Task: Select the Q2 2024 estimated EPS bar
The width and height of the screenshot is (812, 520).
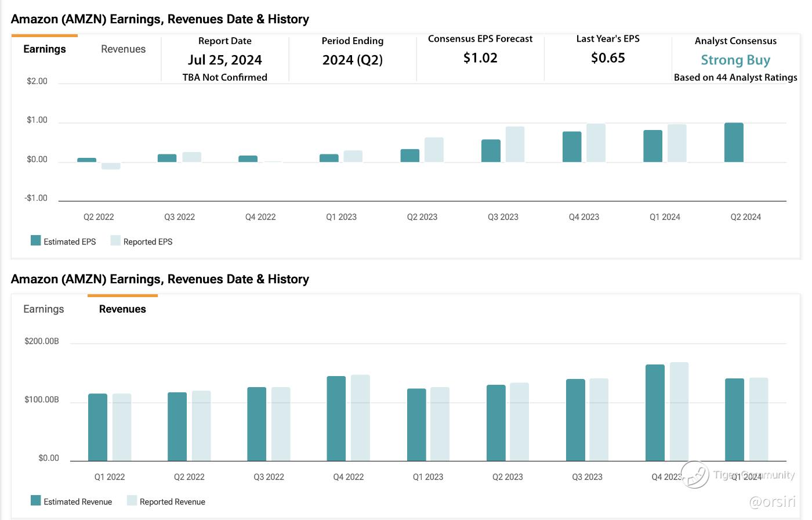Action: pyautogui.click(x=734, y=142)
